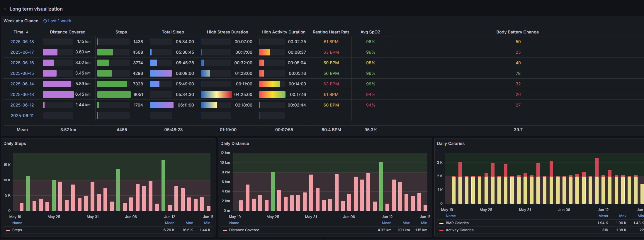The image size is (644, 240).
Task: Sort by Total Sleep column header
Action: (173, 32)
